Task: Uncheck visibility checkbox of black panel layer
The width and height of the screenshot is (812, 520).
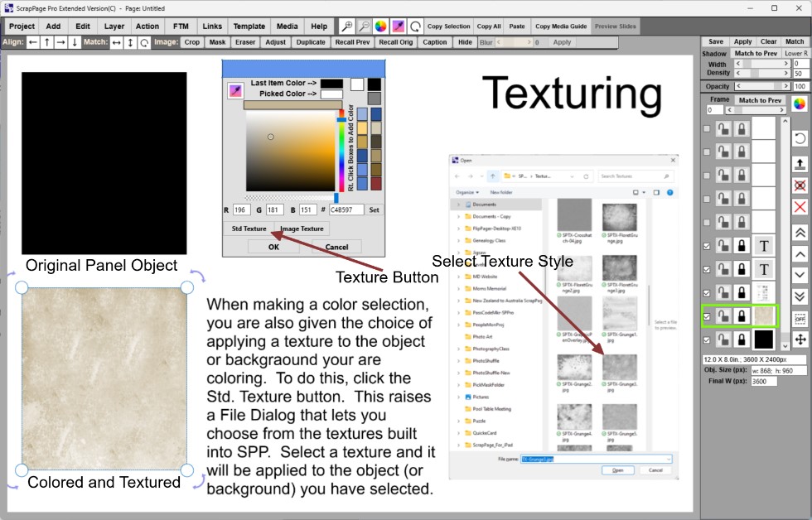Action: 707,339
